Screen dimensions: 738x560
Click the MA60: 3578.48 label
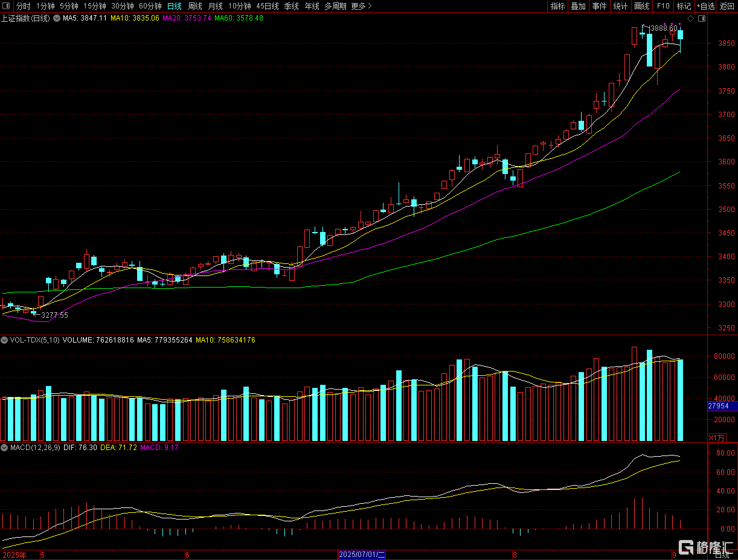click(239, 18)
